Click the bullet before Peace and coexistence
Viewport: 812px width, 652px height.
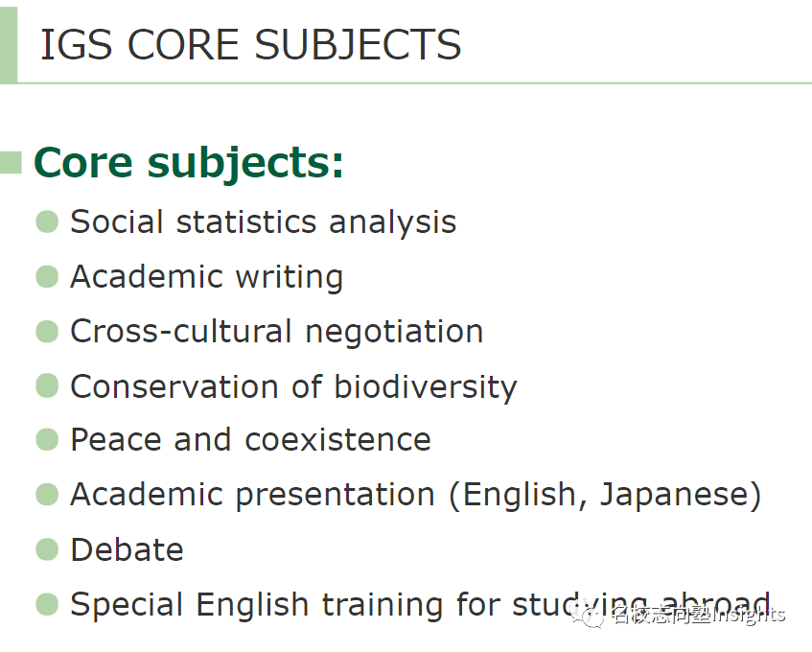[47, 439]
